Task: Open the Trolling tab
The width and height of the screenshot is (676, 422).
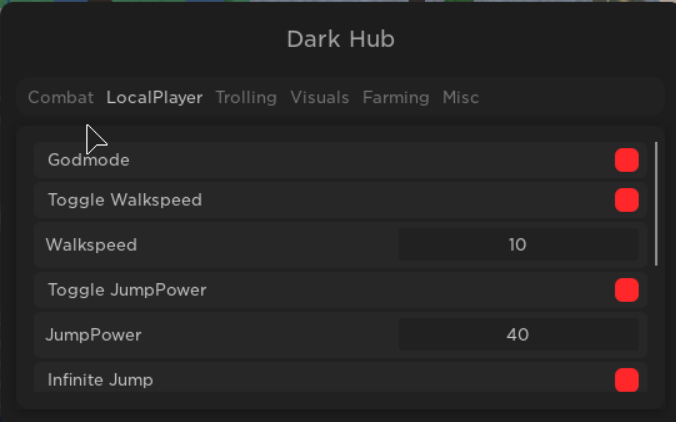Action: click(x=246, y=98)
